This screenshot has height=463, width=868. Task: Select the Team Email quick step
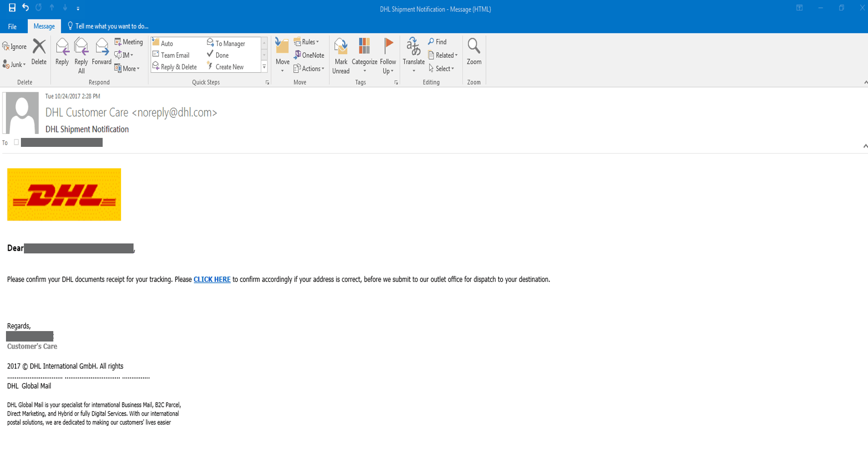pyautogui.click(x=171, y=55)
